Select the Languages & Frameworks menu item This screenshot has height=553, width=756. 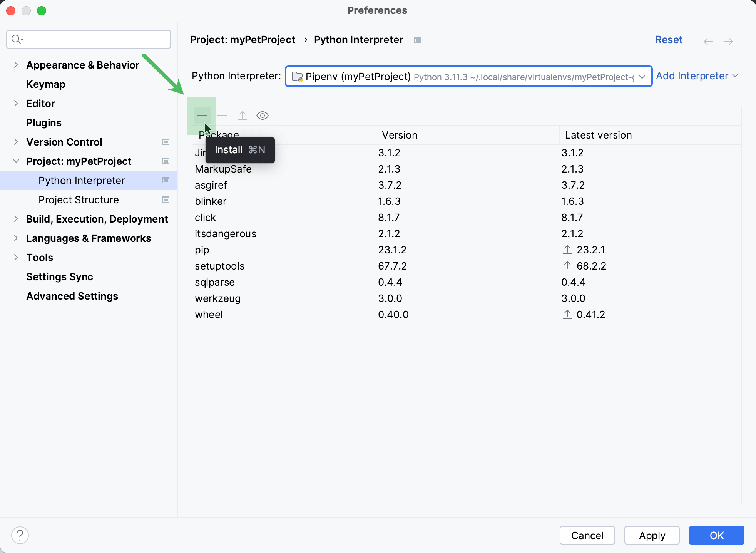pos(89,238)
